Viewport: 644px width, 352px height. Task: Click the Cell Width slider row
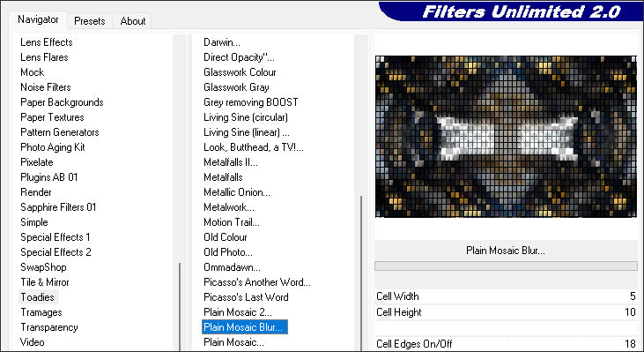[506, 296]
